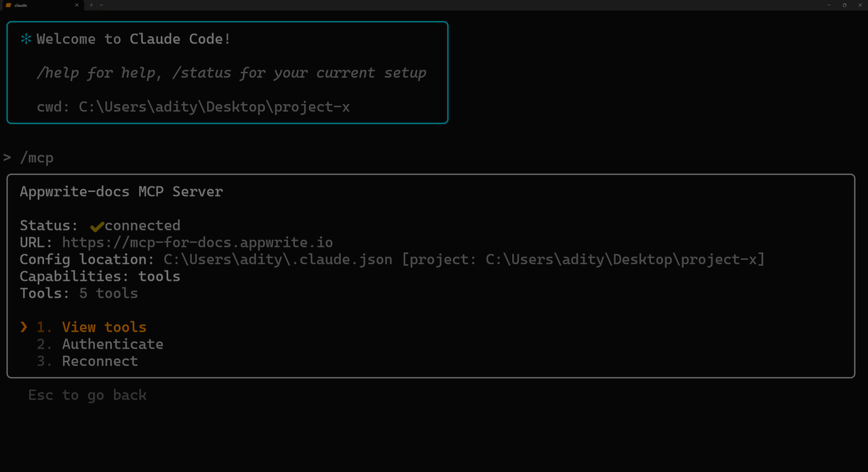Image resolution: width=868 pixels, height=472 pixels.
Task: Click Esc to go back text
Action: point(87,395)
